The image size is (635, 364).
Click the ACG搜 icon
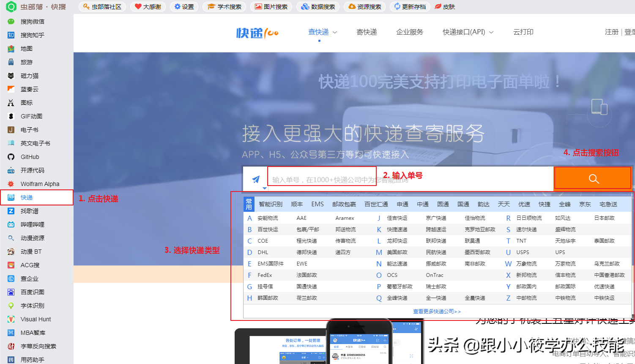(11, 265)
